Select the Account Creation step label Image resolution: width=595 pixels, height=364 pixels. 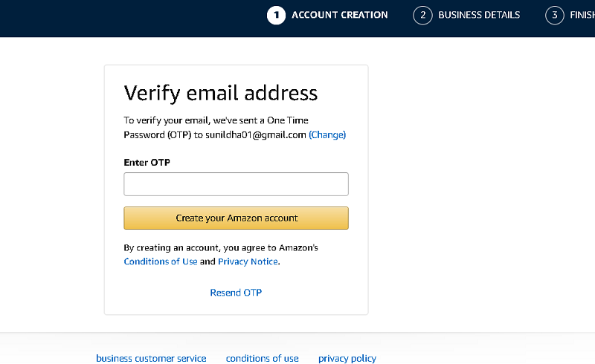click(x=340, y=15)
